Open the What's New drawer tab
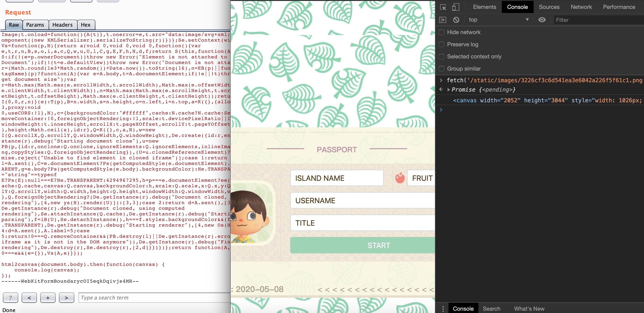This screenshot has height=313, width=644. (529, 309)
